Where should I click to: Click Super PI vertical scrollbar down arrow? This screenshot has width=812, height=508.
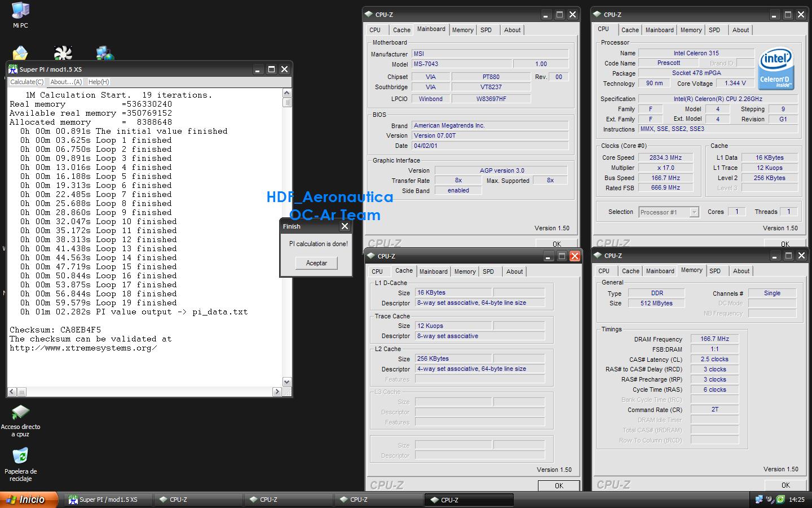pyautogui.click(x=286, y=382)
